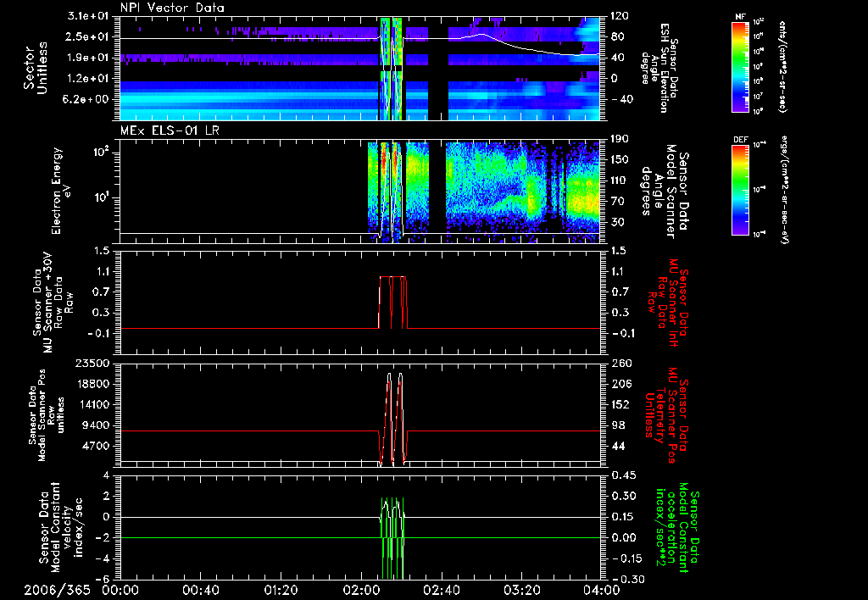Click the "00:40" time tick label

[200, 590]
